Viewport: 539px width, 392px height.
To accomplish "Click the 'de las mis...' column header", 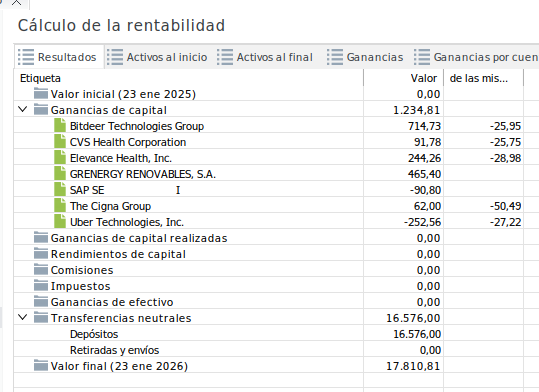I will [x=484, y=78].
